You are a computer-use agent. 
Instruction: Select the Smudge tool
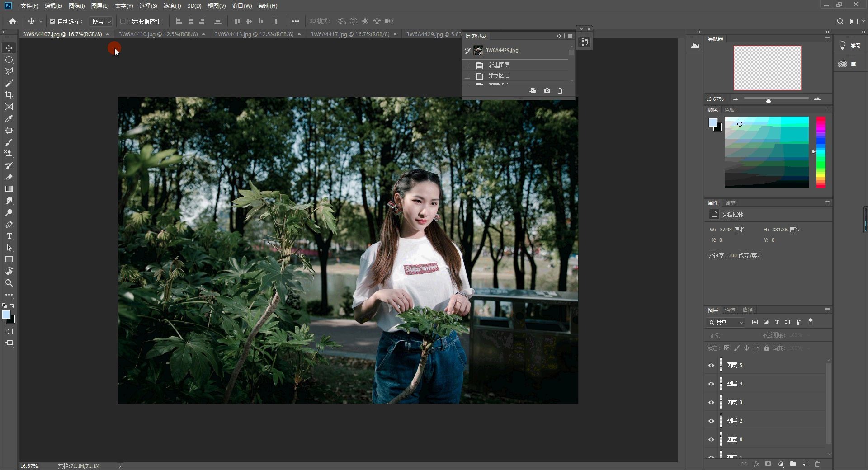tap(9, 201)
